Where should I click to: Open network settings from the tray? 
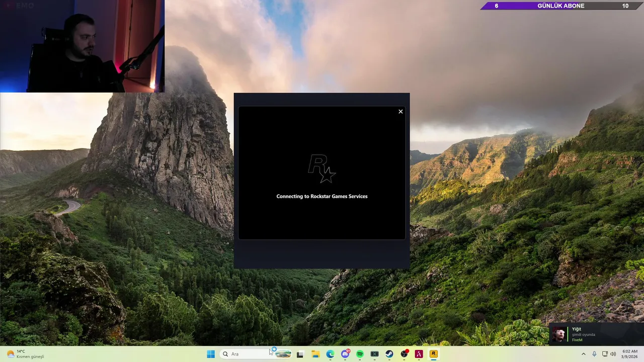605,354
